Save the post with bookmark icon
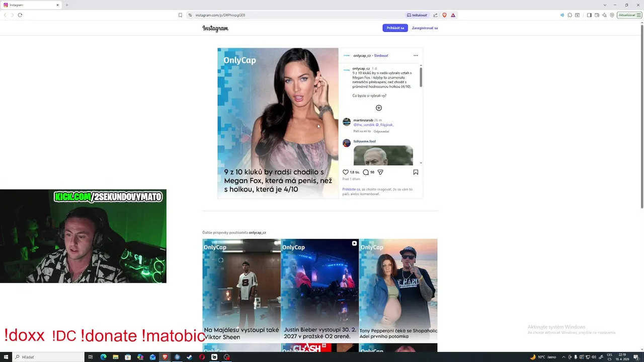 point(416,172)
